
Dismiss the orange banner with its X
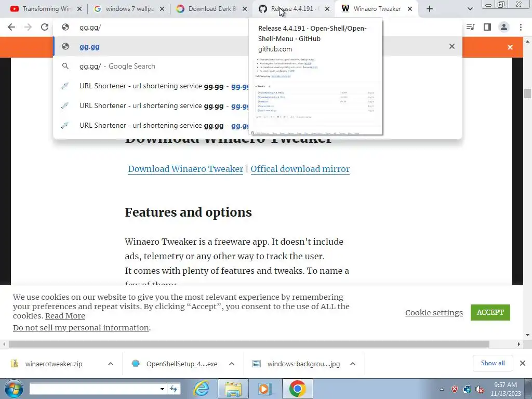(510, 47)
